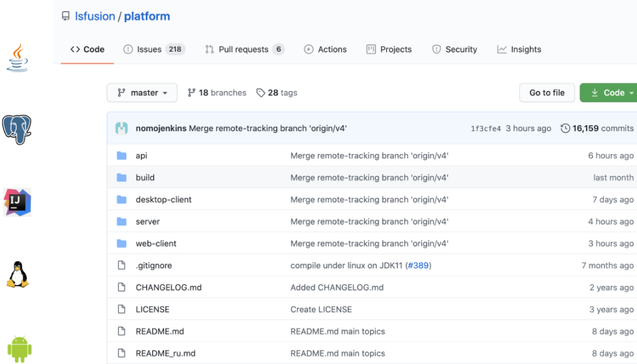Click the server folder icon
The height and width of the screenshot is (364, 637).
pyautogui.click(x=121, y=221)
